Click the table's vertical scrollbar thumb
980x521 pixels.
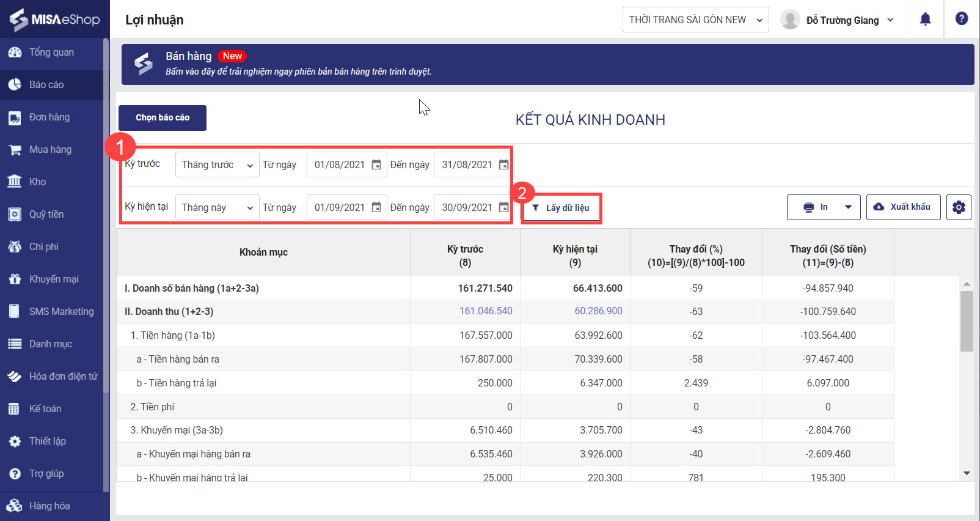click(x=967, y=321)
